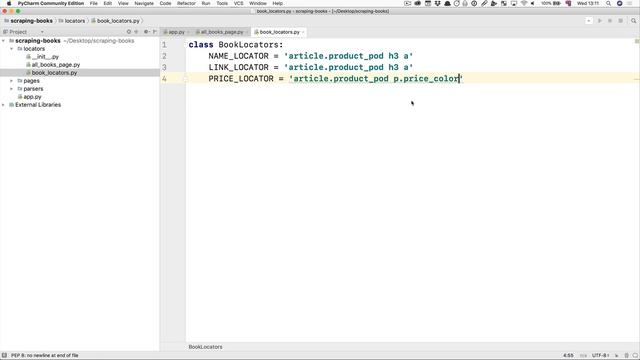This screenshot has height=360, width=640.
Task: Expand the parsers folder
Action: (x=12, y=89)
